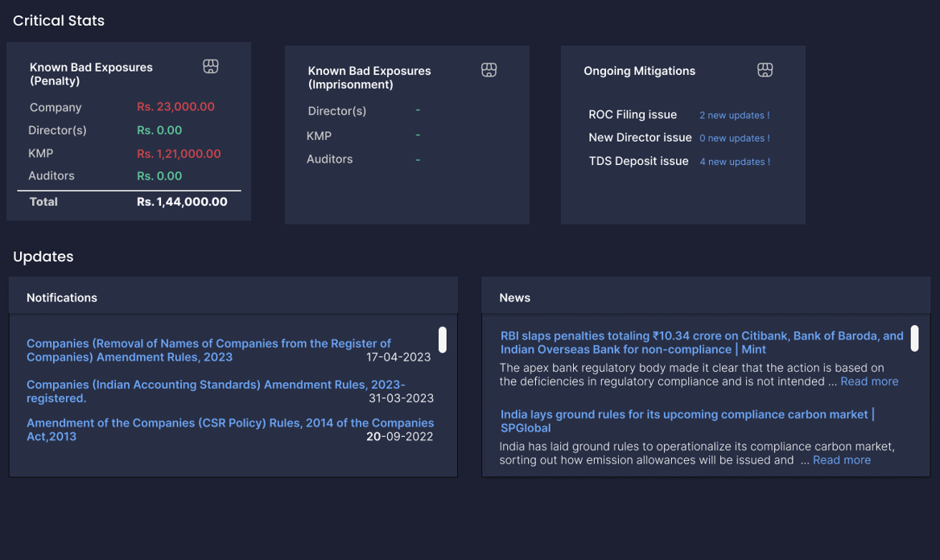Open Indian Accounting Standards Amendment Rules notification
Viewport: 940px width, 560px height.
[216, 391]
